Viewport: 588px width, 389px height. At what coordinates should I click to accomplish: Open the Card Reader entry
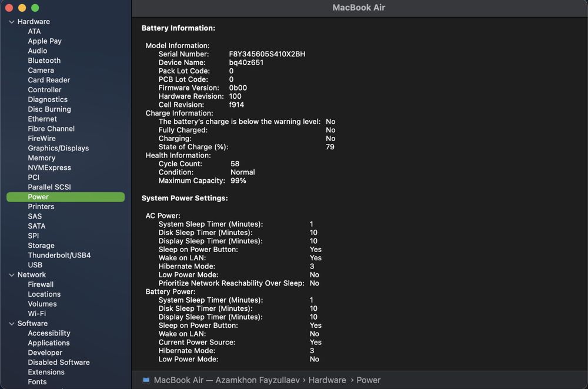pos(49,80)
